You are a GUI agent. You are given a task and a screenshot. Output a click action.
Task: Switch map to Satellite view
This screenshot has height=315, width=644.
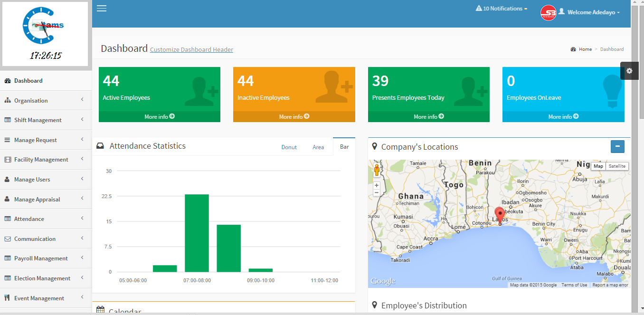point(617,166)
